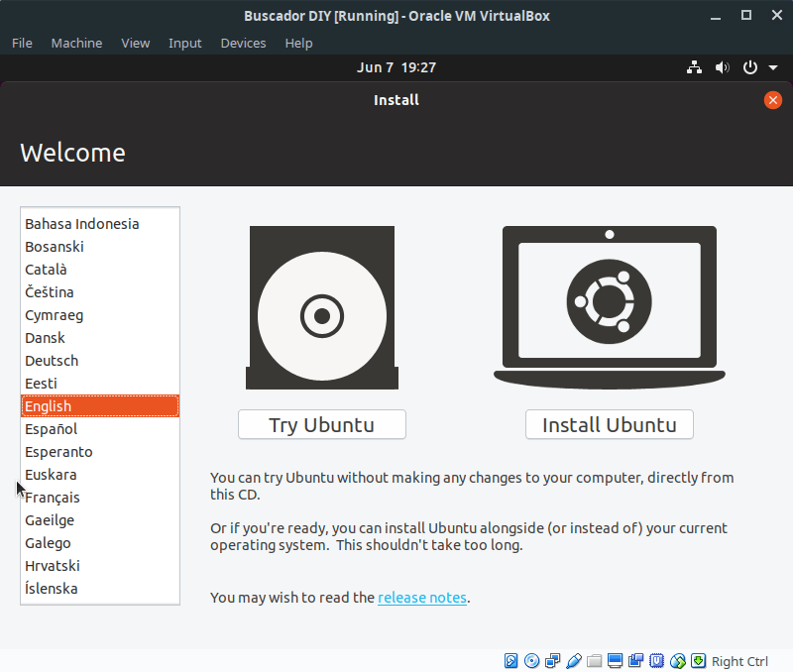Click the guest power icon
The width and height of the screenshot is (793, 672).
[750, 67]
